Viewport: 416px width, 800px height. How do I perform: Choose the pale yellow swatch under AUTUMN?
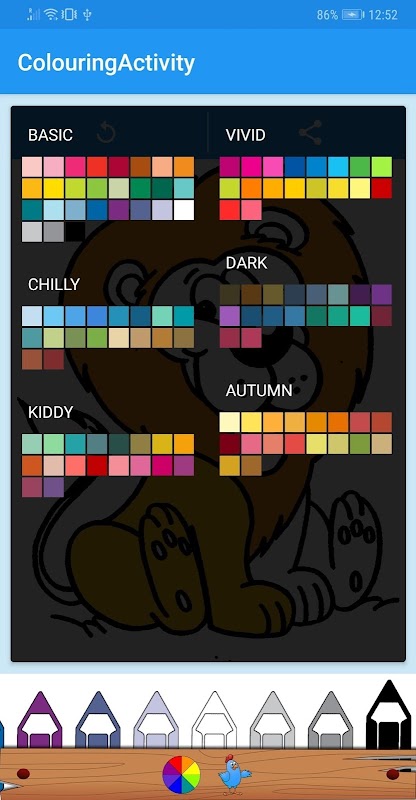tap(230, 422)
